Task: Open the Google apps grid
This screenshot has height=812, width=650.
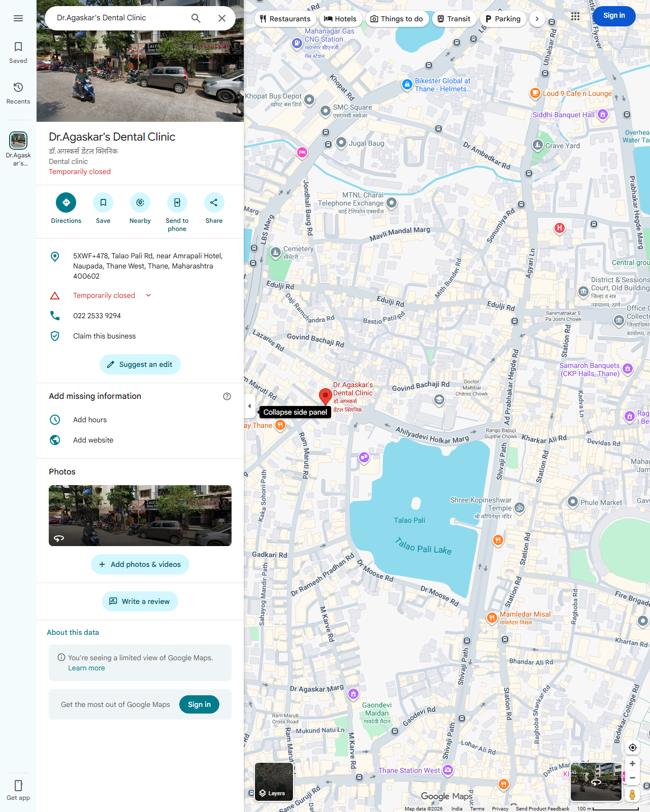Action: click(575, 16)
